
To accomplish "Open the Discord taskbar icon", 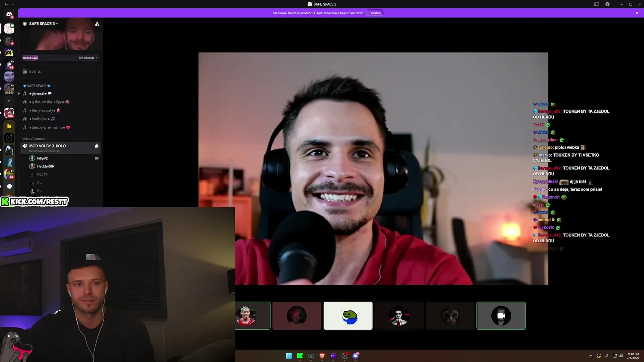I will click(356, 356).
